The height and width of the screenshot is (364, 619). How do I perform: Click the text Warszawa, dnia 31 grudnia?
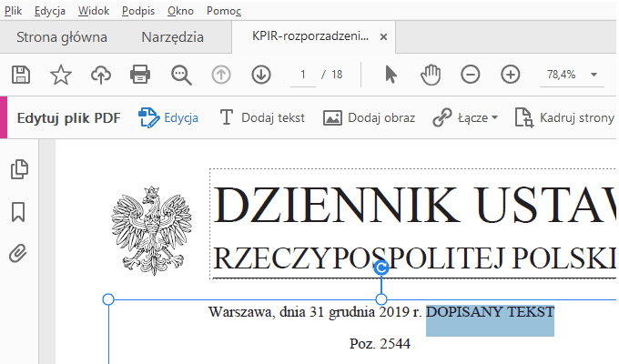pos(291,312)
